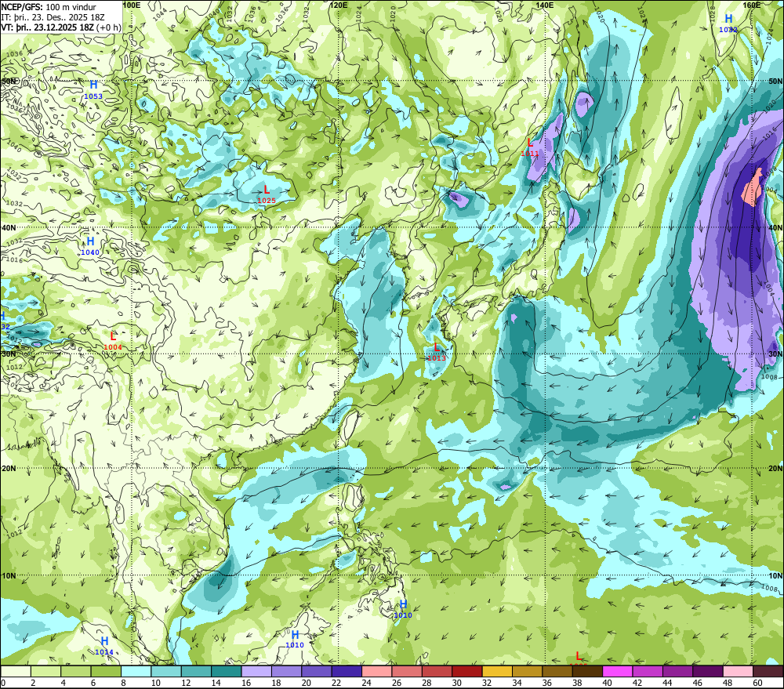This screenshot has width=784, height=689.
Task: Click the yellow 32–34 legend swatch
Action: coord(497,672)
